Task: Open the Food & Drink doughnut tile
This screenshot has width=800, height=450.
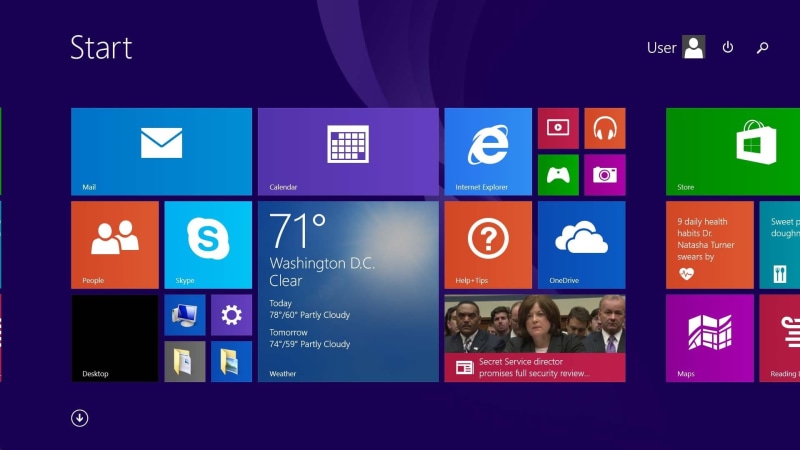Action: tap(780, 245)
